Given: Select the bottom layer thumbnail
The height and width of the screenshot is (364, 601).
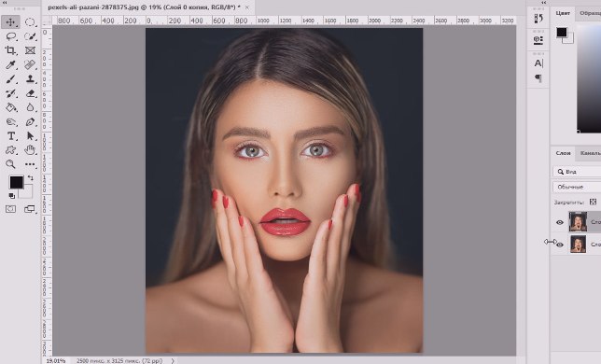Looking at the screenshot, I should [578, 245].
